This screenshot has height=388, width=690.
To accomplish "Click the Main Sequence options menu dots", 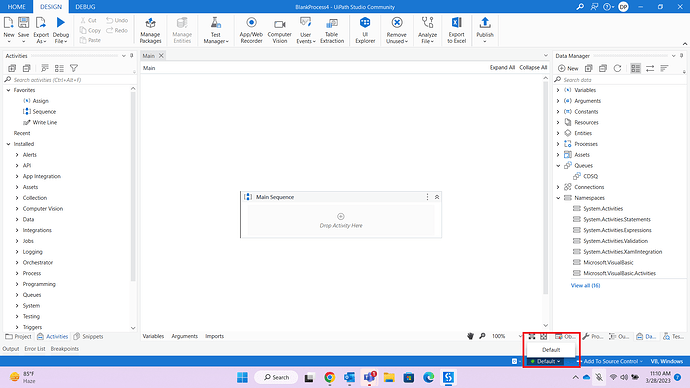I will coord(427,197).
